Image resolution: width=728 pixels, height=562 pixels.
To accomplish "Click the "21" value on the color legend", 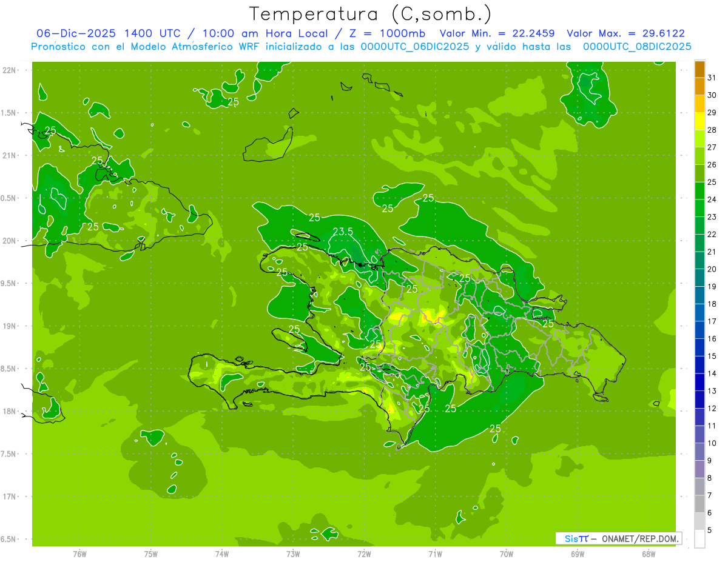I will tap(712, 252).
